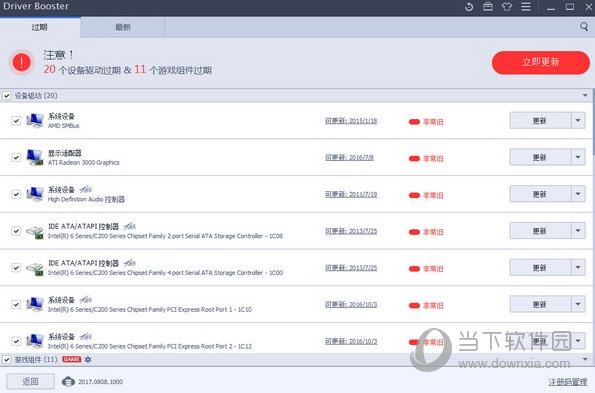Click the 非常旧 status label for AMD SMBus
This screenshot has width=595, height=393.
[x=433, y=122]
